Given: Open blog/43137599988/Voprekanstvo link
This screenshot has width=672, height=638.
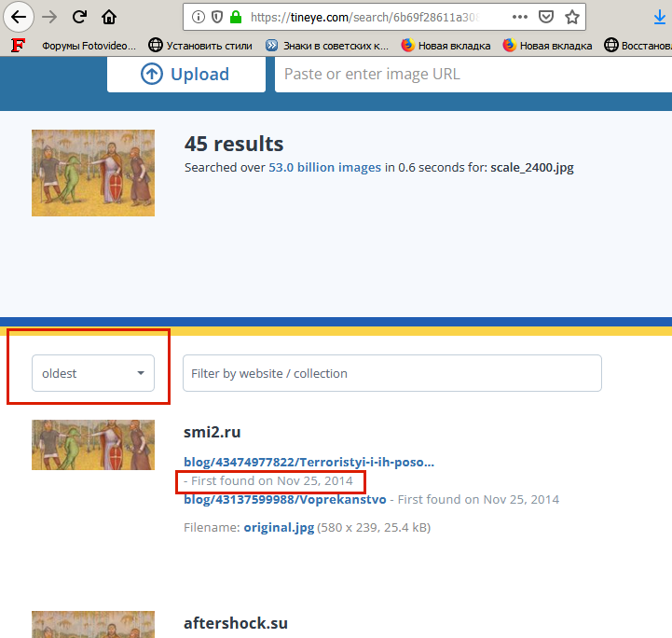Looking at the screenshot, I should tap(285, 500).
